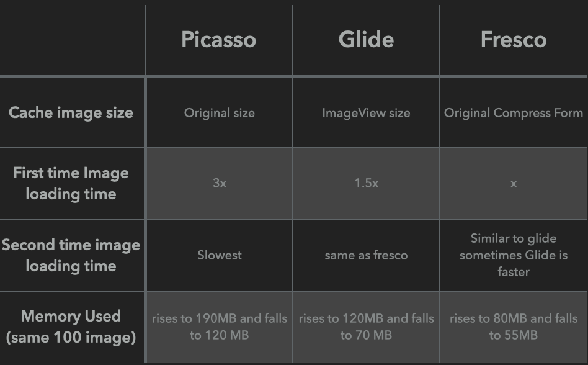The width and height of the screenshot is (588, 365).
Task: Click the First time Image loading time label
Action: point(71,183)
